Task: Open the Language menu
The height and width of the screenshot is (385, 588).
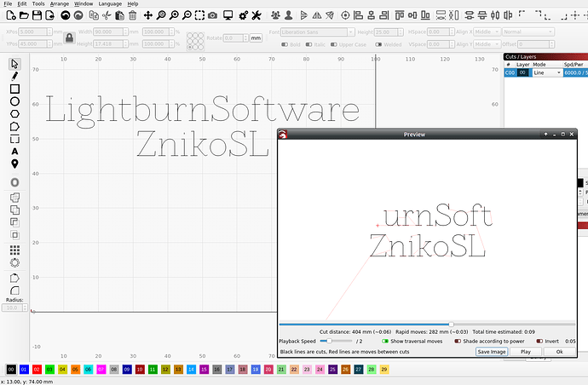Action: pyautogui.click(x=110, y=3)
